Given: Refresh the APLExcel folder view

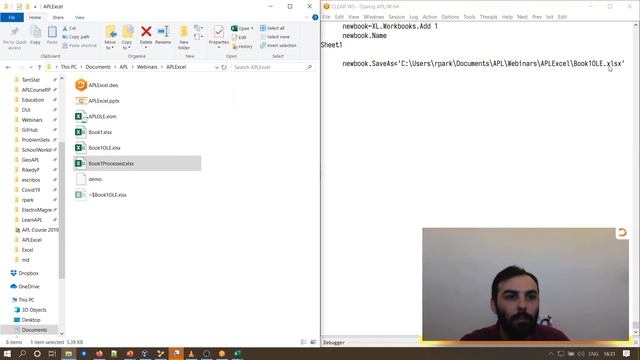Looking at the screenshot, I should click(224, 67).
